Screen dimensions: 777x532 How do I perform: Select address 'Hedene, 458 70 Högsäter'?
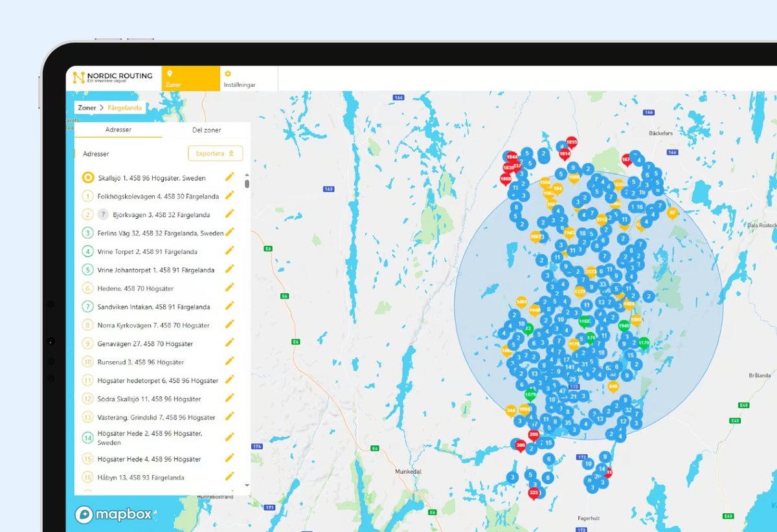[x=135, y=288]
